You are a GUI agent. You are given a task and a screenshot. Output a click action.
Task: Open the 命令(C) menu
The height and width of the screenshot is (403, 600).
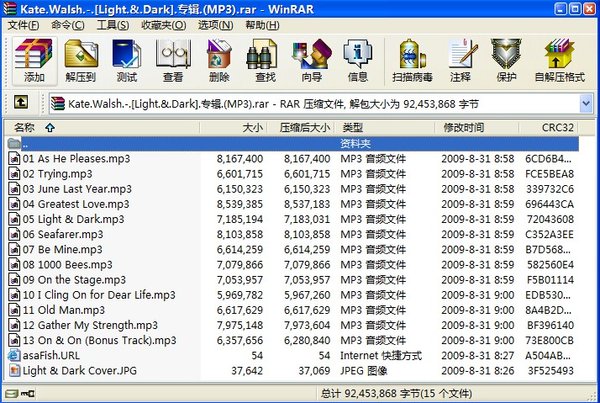[x=68, y=25]
